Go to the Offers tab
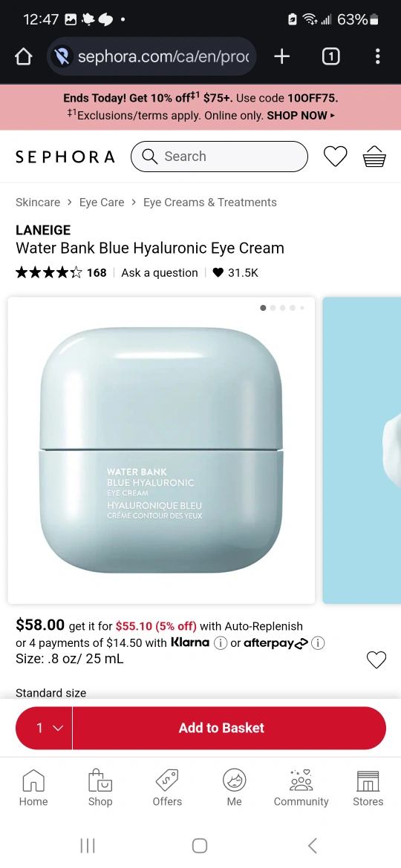Screen dimensions: 401x868 167,788
